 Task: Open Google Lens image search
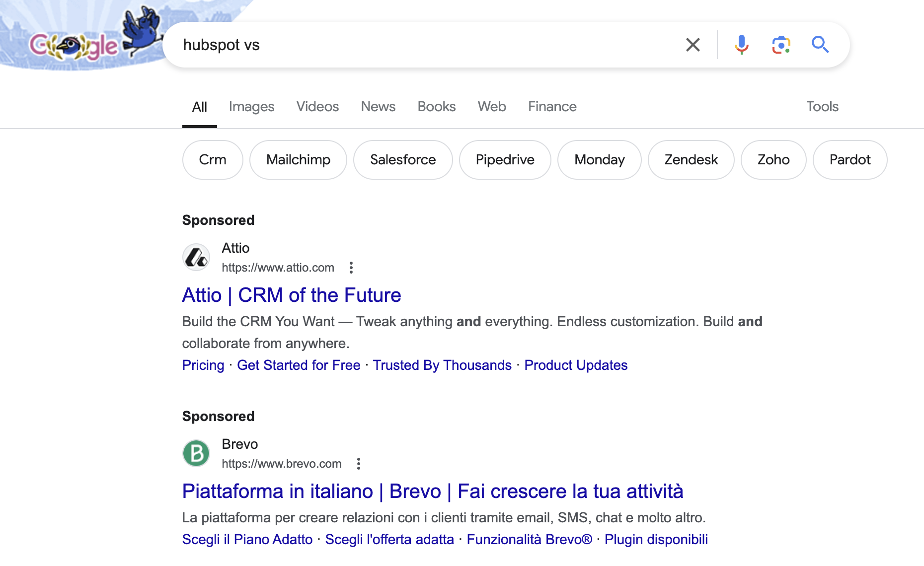pos(781,45)
